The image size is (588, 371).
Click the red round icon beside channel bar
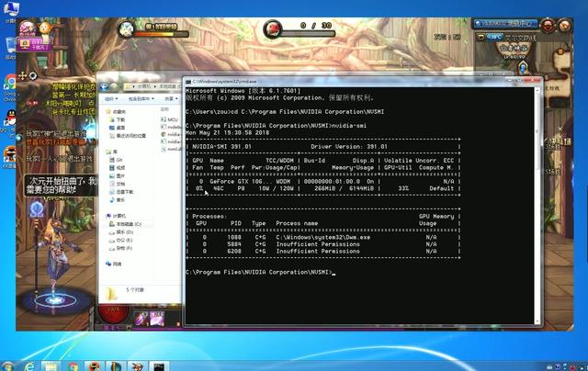548,26
